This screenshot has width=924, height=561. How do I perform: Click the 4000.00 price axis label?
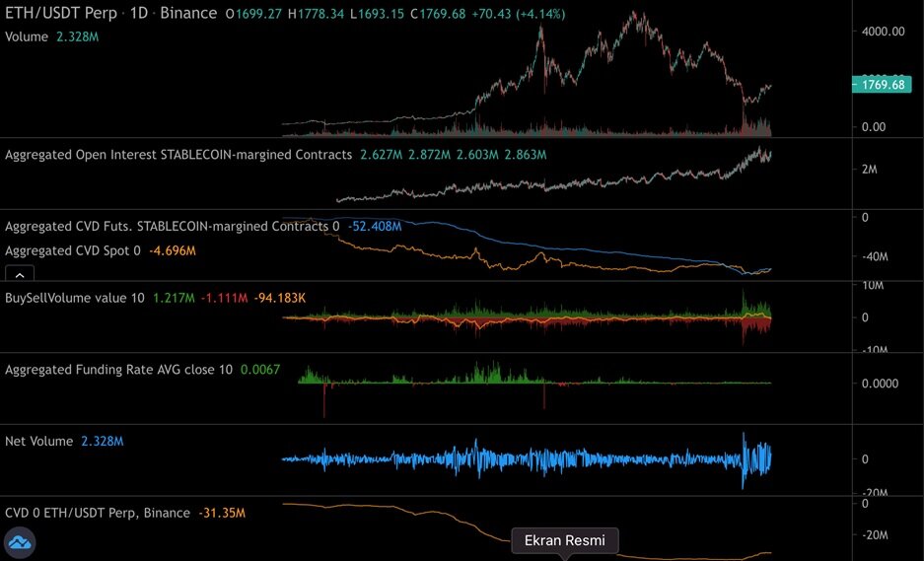coord(883,32)
